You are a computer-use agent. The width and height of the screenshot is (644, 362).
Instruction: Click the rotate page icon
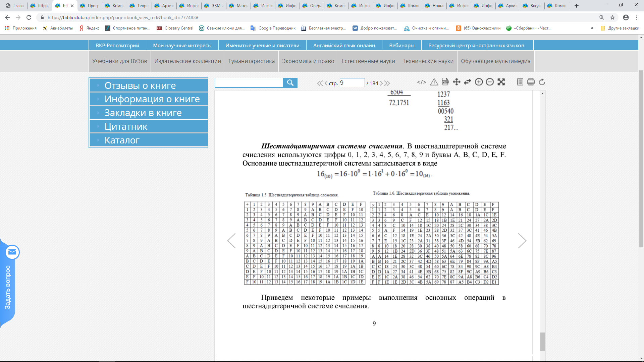tap(542, 82)
